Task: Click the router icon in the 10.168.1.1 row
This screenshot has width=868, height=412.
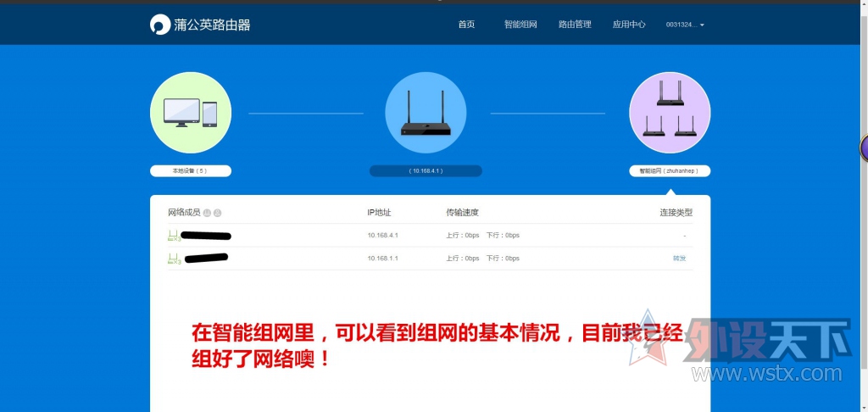Action: 175,259
